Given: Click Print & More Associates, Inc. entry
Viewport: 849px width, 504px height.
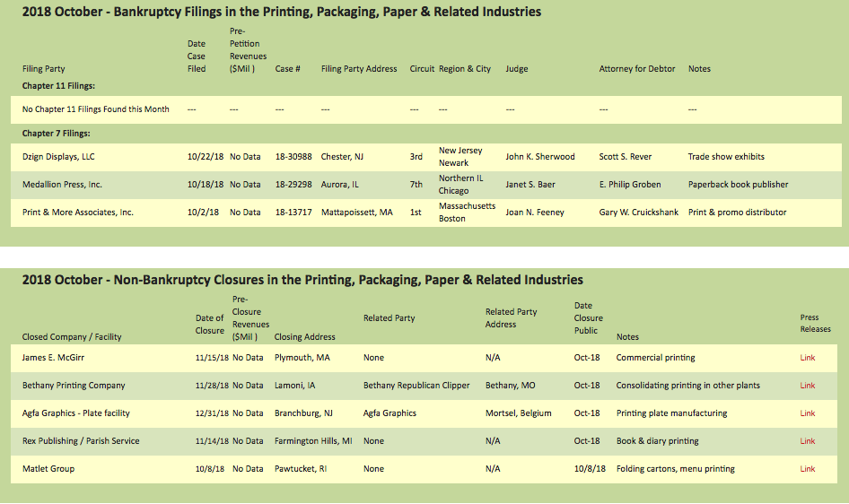Looking at the screenshot, I should [77, 213].
